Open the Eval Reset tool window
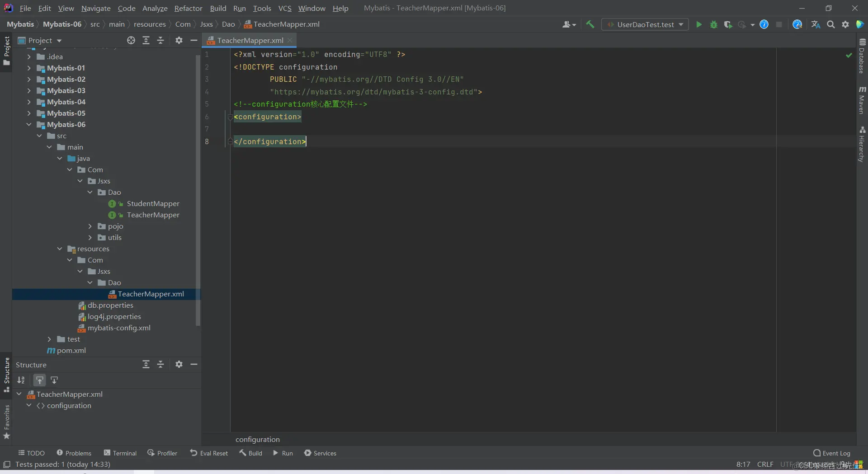 click(209, 453)
